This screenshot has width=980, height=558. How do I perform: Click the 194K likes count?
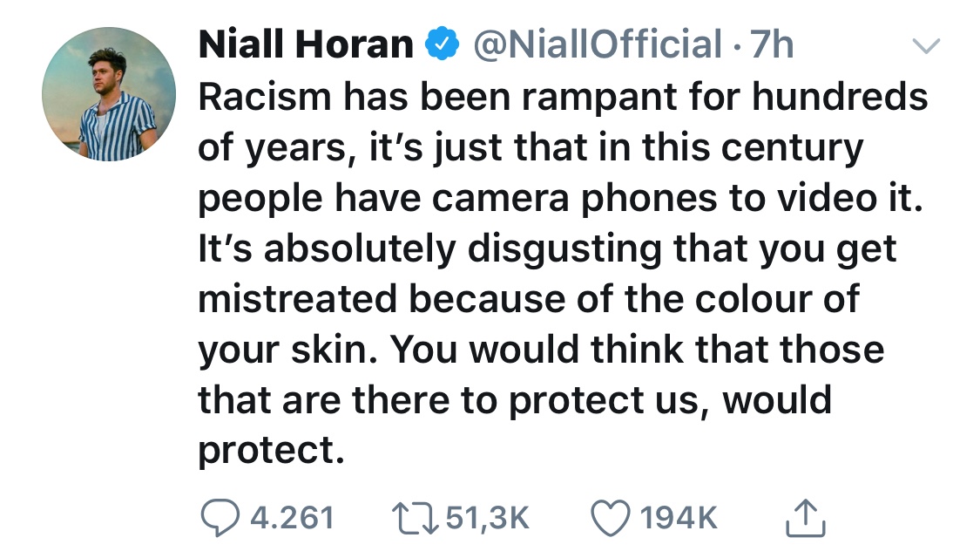679,519
